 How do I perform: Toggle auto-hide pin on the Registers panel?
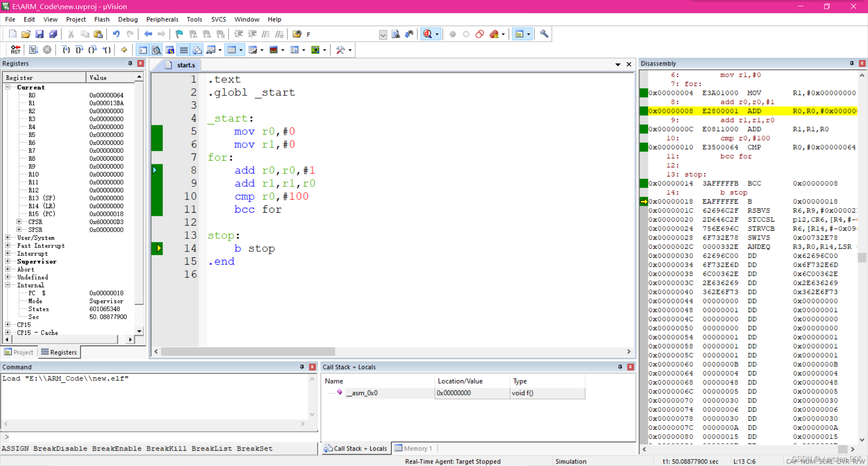pyautogui.click(x=130, y=63)
